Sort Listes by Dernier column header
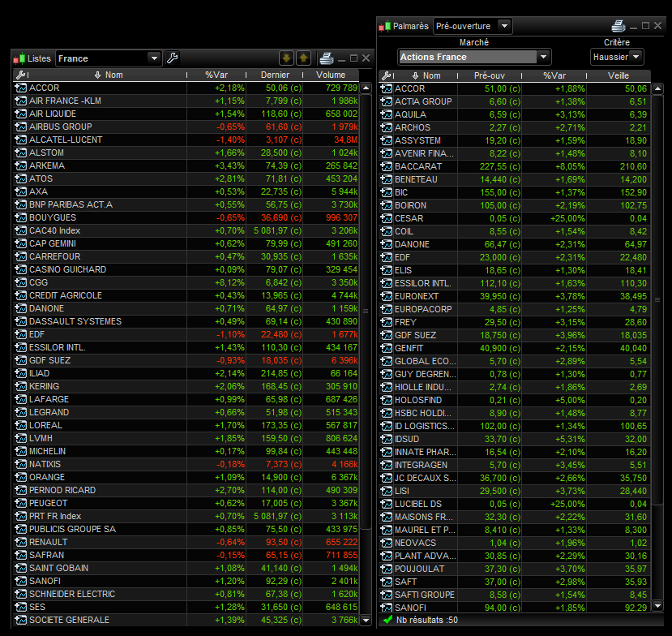Screen dimensions: 672x636 point(275,75)
